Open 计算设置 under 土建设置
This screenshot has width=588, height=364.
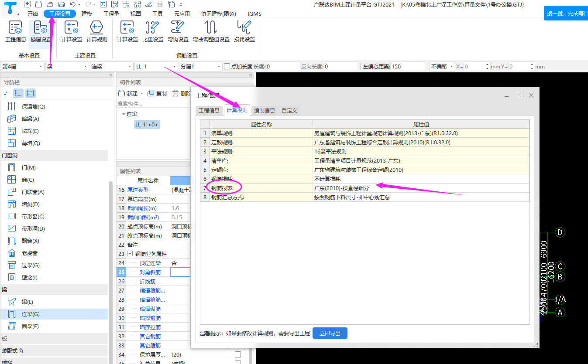(x=72, y=31)
